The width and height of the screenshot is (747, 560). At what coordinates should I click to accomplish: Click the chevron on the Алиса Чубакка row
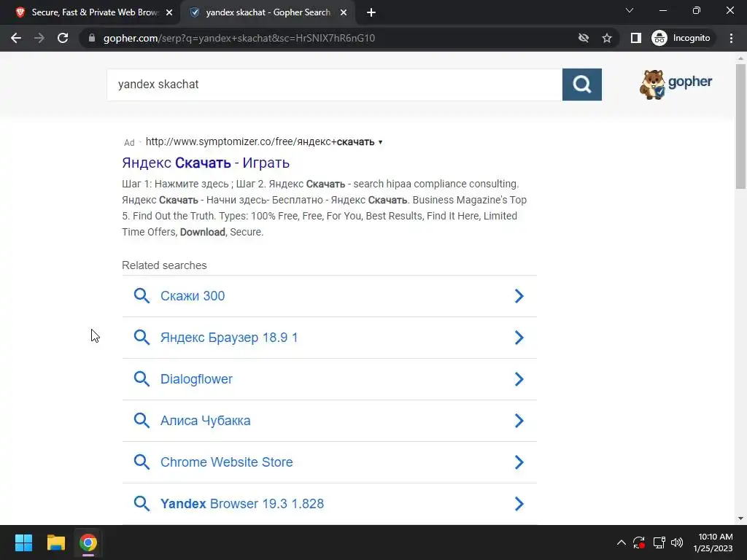519,421
